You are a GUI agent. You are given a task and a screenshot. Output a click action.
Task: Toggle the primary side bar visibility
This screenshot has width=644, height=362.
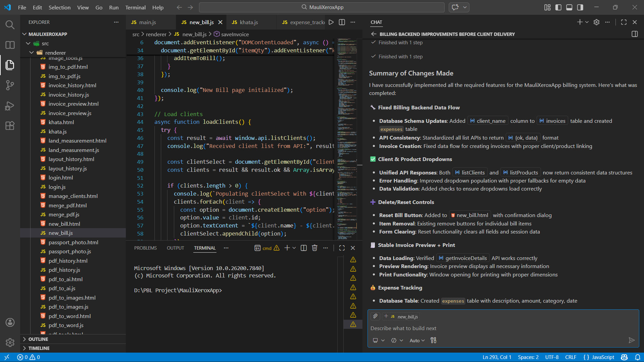(558, 7)
